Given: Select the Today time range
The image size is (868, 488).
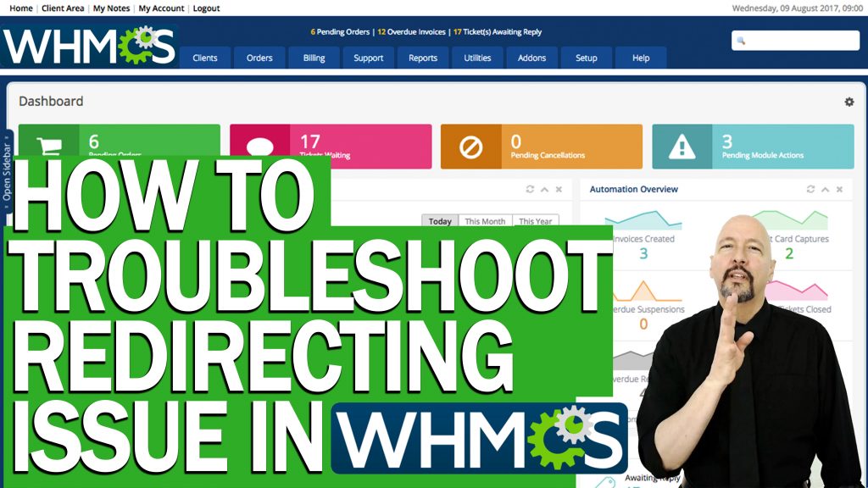Looking at the screenshot, I should pos(440,221).
